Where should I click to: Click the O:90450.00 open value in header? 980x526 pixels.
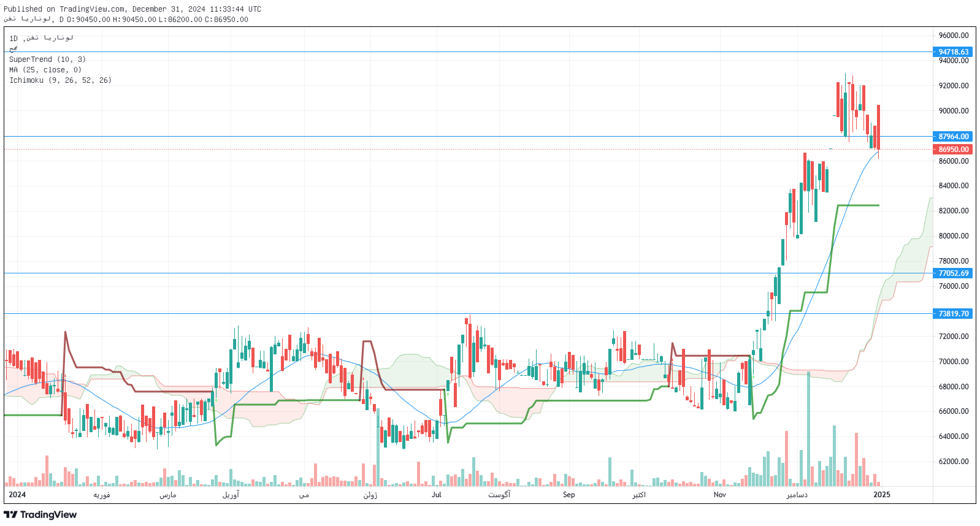tap(88, 20)
